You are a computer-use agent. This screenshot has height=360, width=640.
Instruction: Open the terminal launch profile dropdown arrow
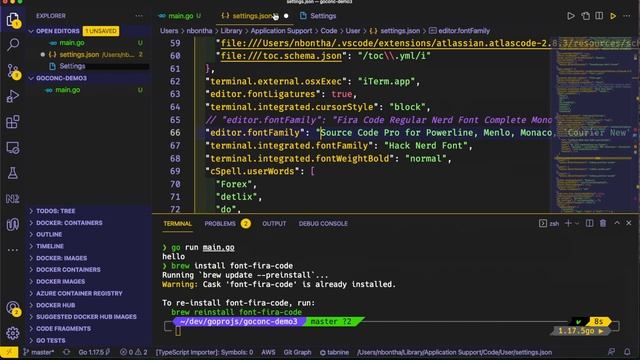pyautogui.click(x=577, y=223)
